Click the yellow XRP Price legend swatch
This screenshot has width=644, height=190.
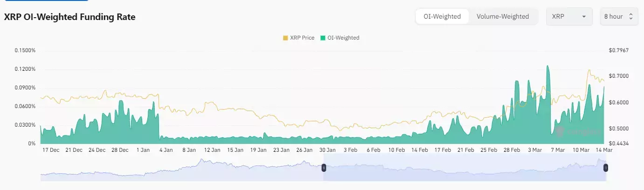click(285, 38)
